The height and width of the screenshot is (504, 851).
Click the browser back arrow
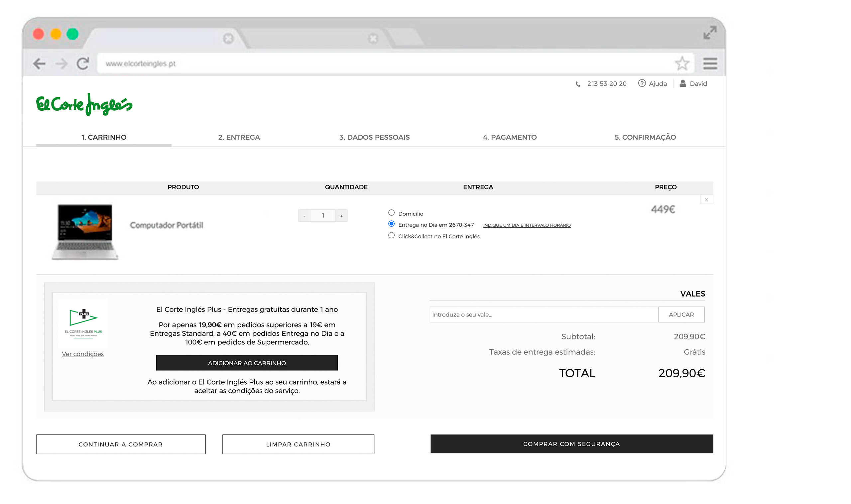pyautogui.click(x=39, y=63)
